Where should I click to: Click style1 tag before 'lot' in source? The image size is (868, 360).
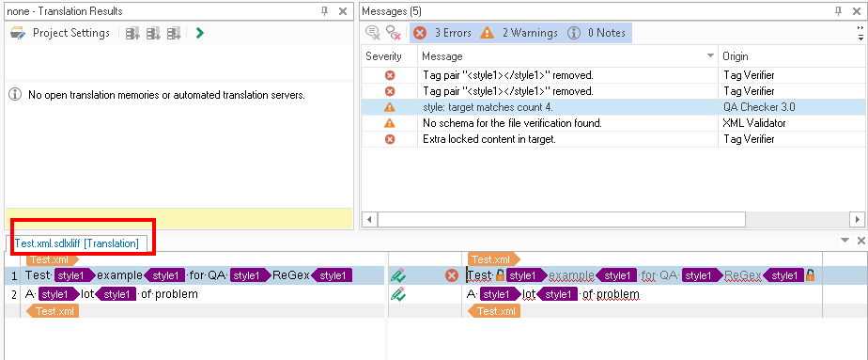[58, 294]
